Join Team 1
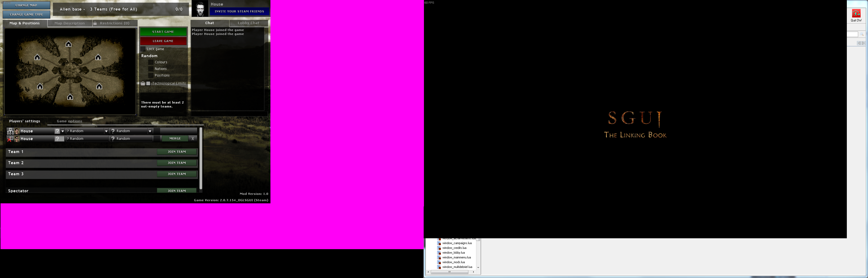Image resolution: width=868 pixels, height=278 pixels. coord(177,152)
